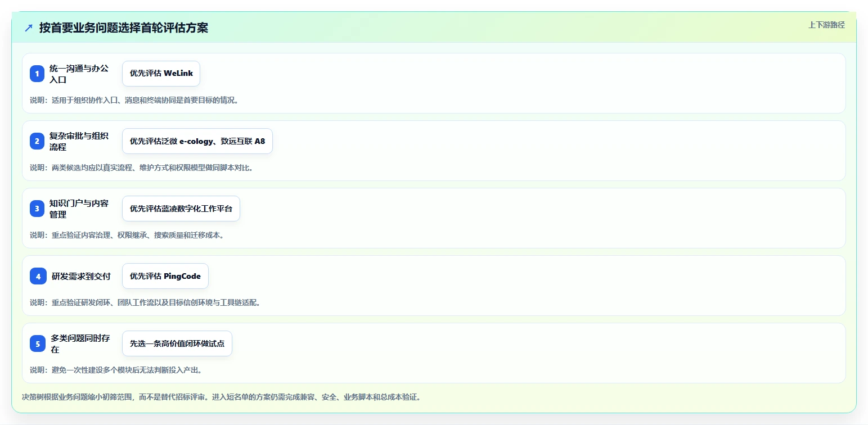Click the note about 避免一次性建设多个模块
The height and width of the screenshot is (425, 868).
[x=116, y=370]
